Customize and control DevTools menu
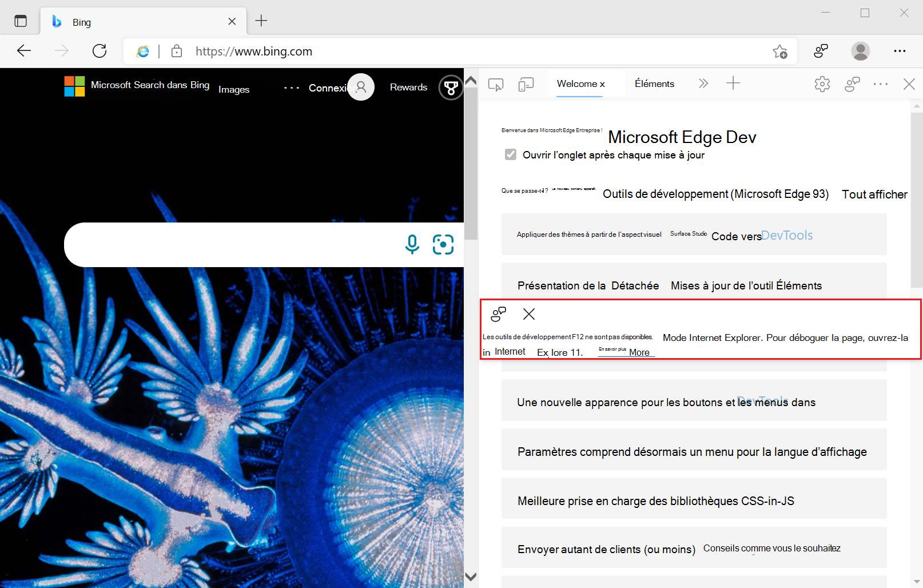Viewport: 923px width, 588px height. coord(881,84)
